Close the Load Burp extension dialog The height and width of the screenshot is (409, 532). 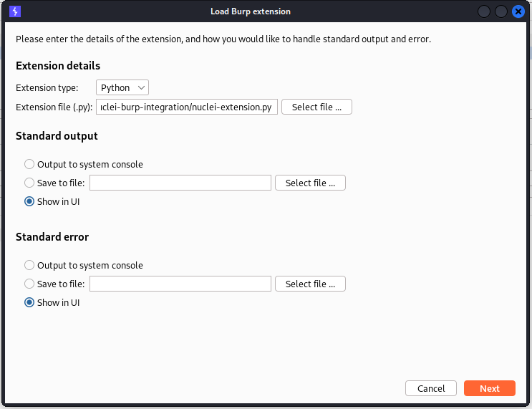518,11
